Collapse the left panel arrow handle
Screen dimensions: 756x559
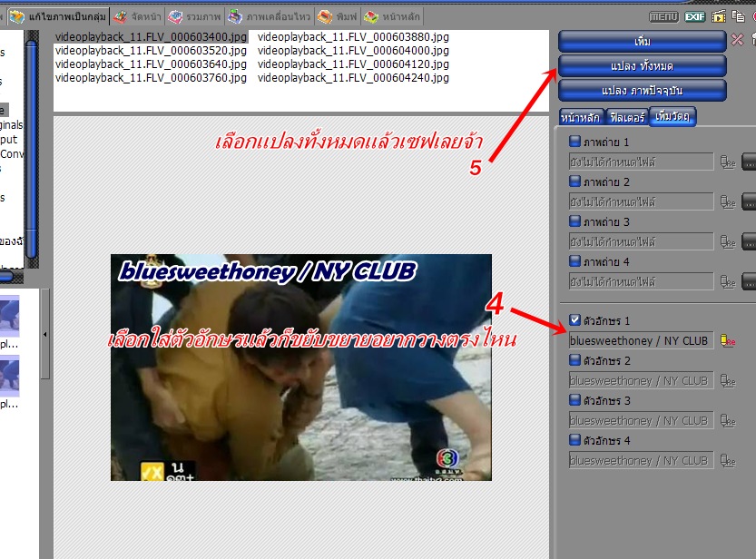(x=44, y=334)
